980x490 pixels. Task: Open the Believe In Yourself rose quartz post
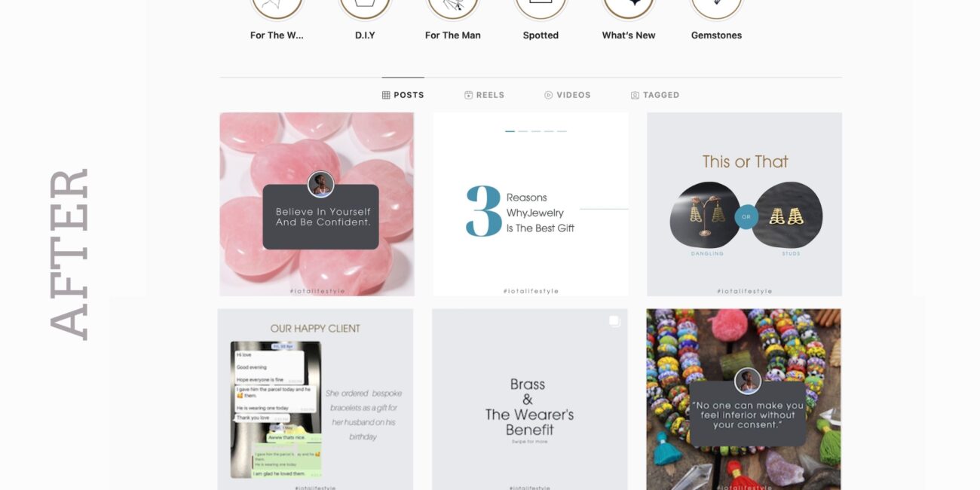[317, 204]
